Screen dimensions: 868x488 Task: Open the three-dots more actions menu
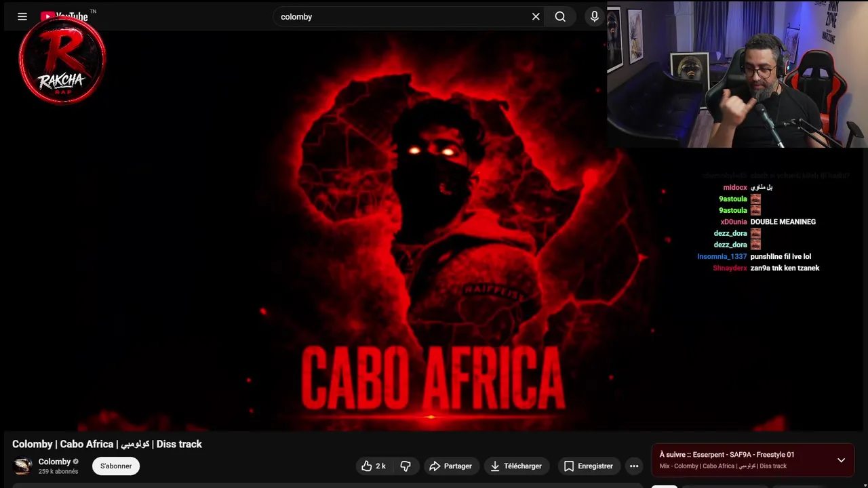(x=634, y=466)
